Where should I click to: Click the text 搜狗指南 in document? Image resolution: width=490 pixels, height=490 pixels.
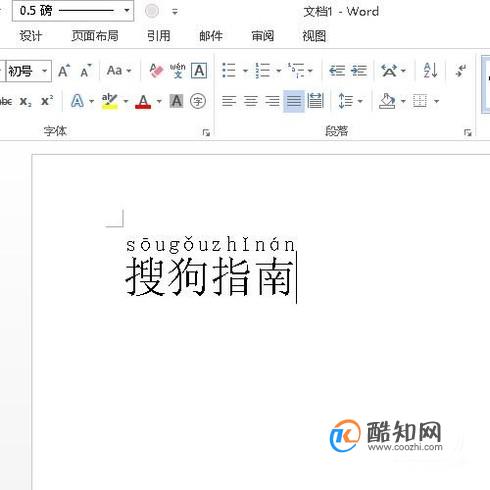tap(210, 276)
